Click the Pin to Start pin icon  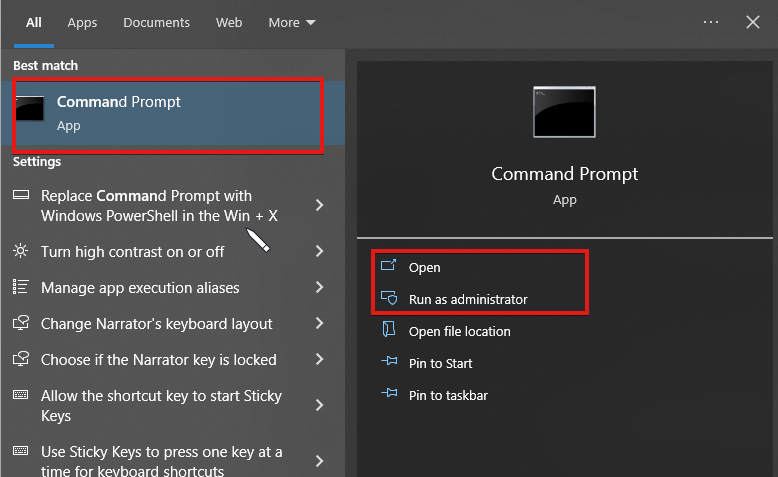[x=390, y=363]
